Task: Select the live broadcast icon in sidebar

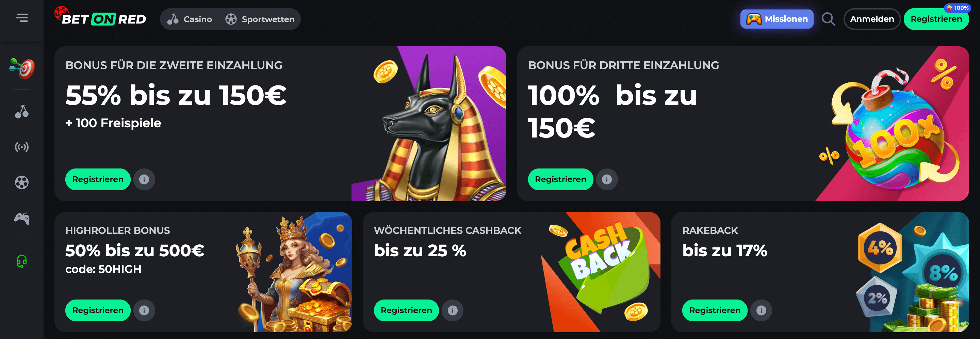Action: [22, 147]
